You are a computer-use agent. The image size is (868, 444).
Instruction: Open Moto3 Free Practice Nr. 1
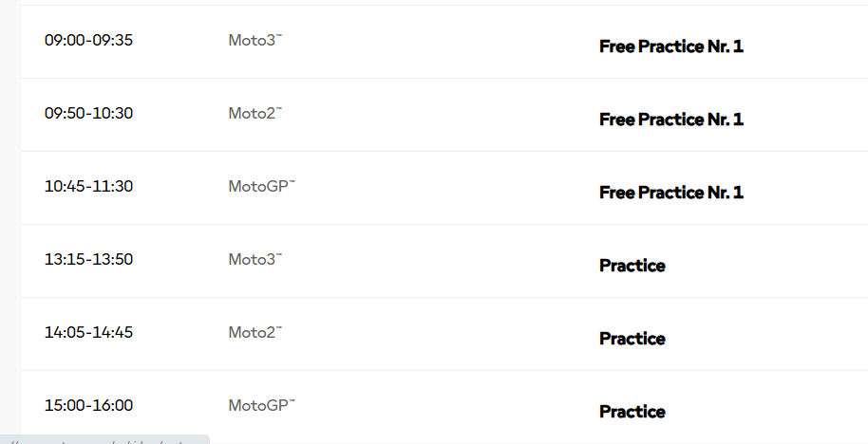670,47
